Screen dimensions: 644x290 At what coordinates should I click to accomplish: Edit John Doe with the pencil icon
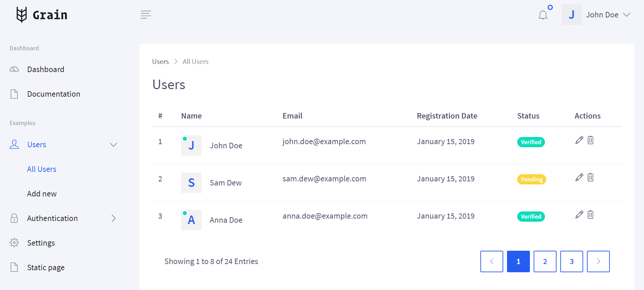[579, 140]
